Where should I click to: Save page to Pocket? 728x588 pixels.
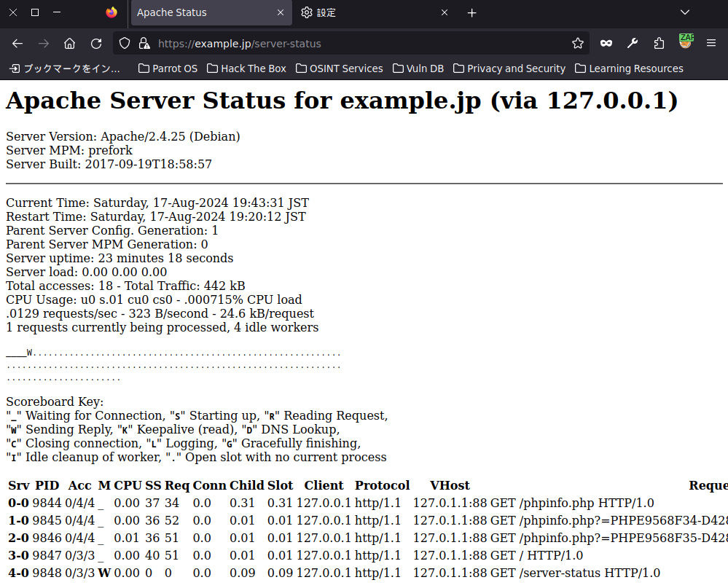click(606, 44)
